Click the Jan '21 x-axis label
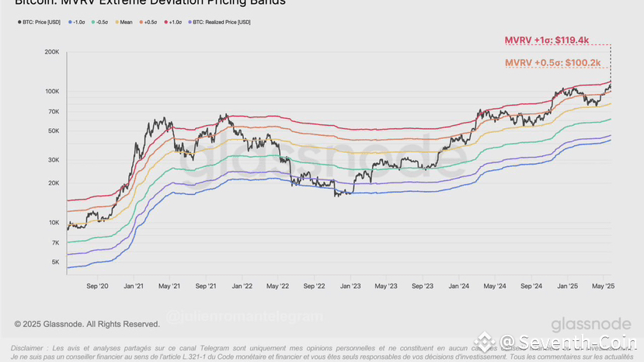644x362 pixels. tap(134, 286)
